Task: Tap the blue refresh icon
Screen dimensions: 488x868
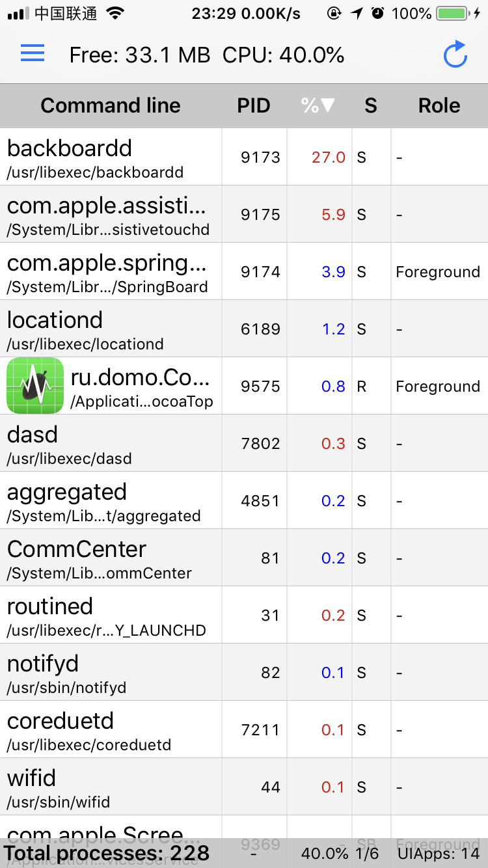Action: pyautogui.click(x=455, y=55)
